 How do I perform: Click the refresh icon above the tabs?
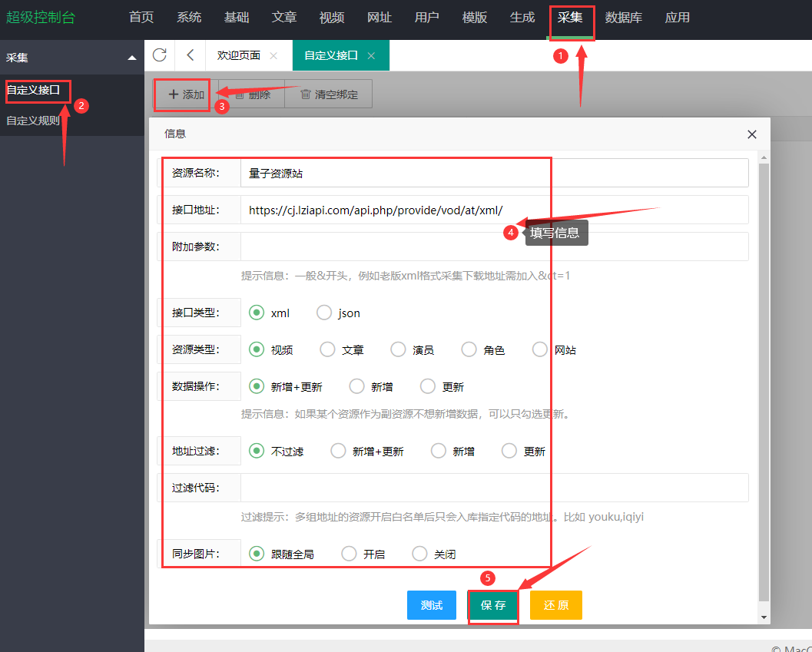(x=159, y=55)
